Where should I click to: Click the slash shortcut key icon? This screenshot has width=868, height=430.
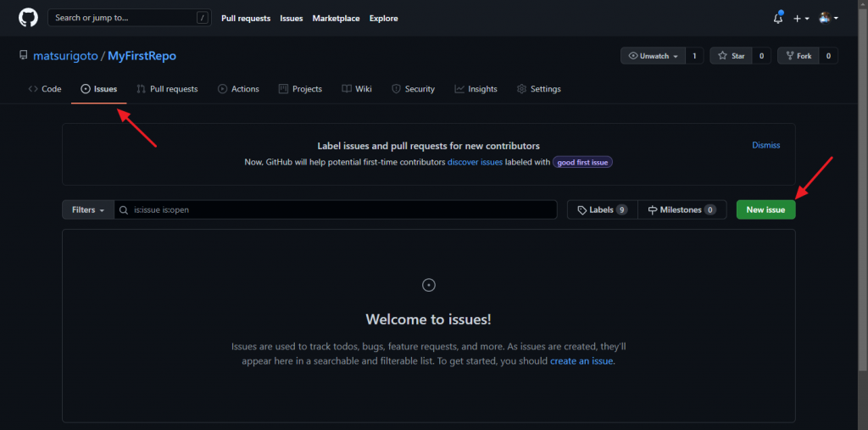pos(202,18)
